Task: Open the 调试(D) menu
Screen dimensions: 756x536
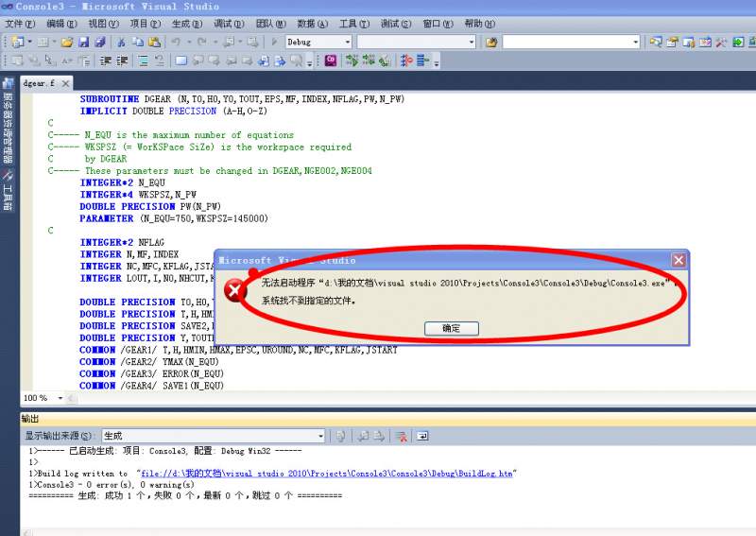Action: point(229,24)
